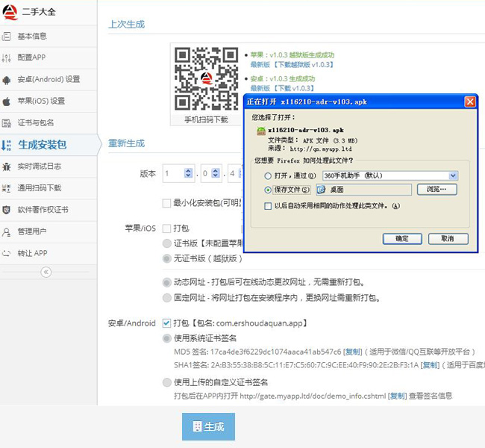The image size is (485, 448).
Task: Click the 配置APP sliders icon
Action: pos(6,57)
